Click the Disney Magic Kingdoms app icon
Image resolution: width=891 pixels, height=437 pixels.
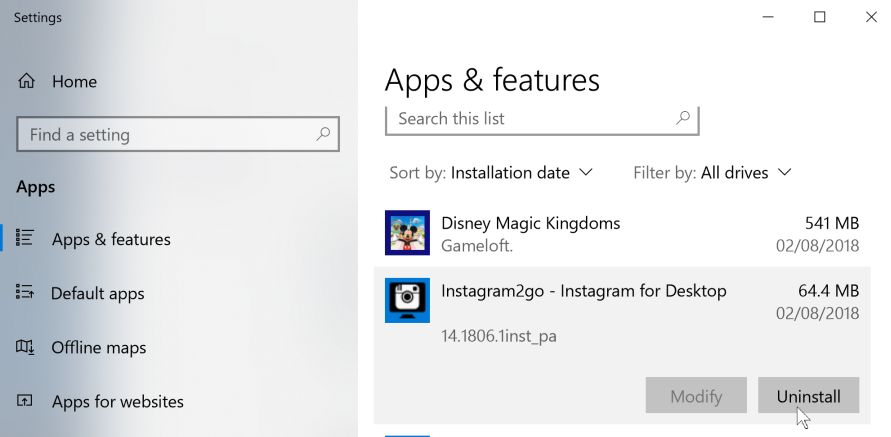click(x=407, y=233)
